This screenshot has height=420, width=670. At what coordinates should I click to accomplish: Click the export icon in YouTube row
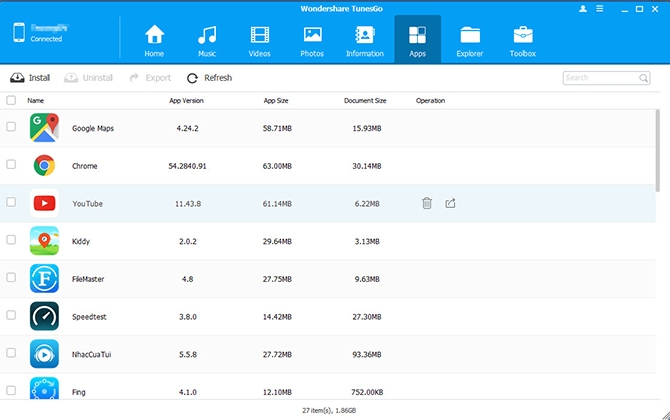(450, 203)
